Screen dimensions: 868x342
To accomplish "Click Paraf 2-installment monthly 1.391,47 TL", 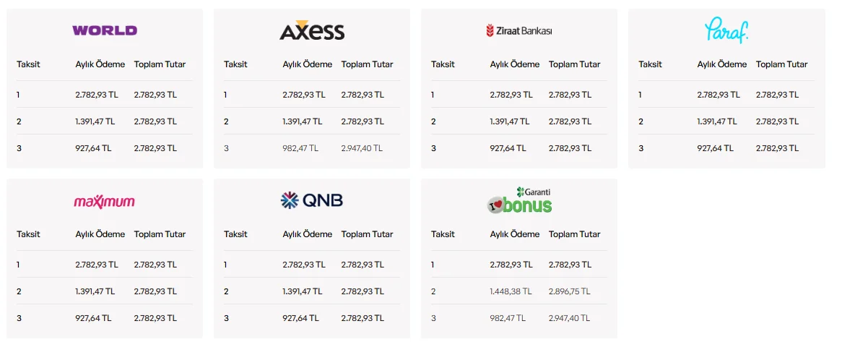I will (719, 121).
